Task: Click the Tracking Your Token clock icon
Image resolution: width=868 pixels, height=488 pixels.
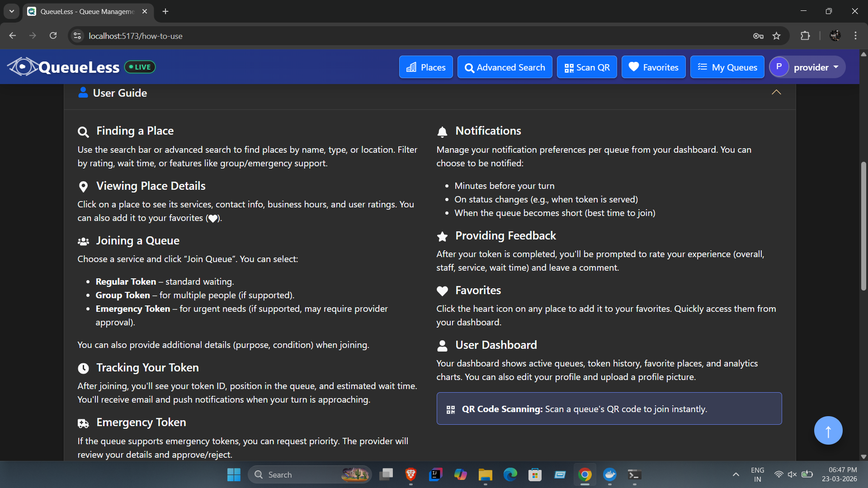Action: [83, 368]
